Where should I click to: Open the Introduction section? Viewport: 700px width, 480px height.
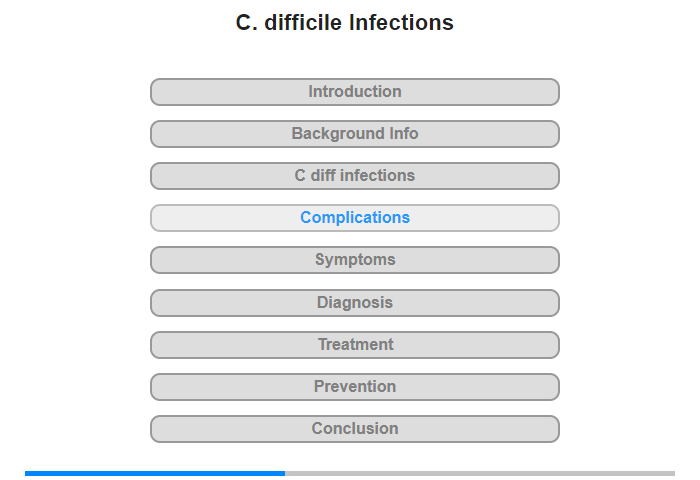pyautogui.click(x=354, y=92)
